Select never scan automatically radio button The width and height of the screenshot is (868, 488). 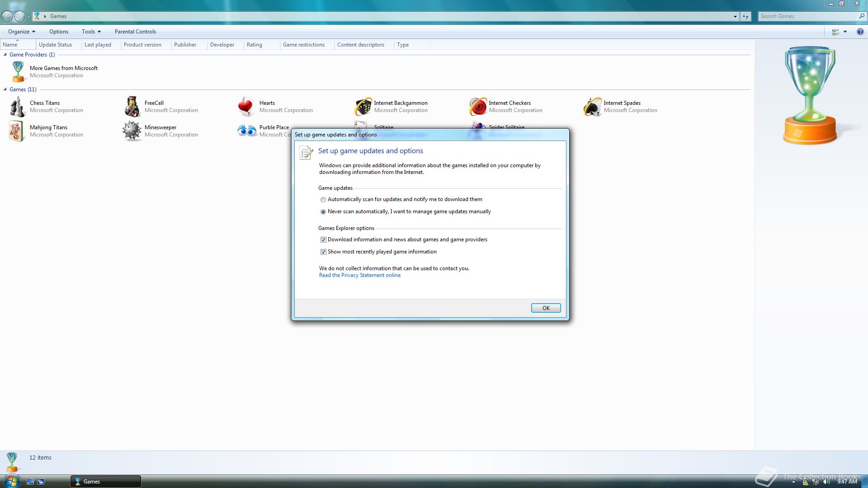click(x=323, y=212)
